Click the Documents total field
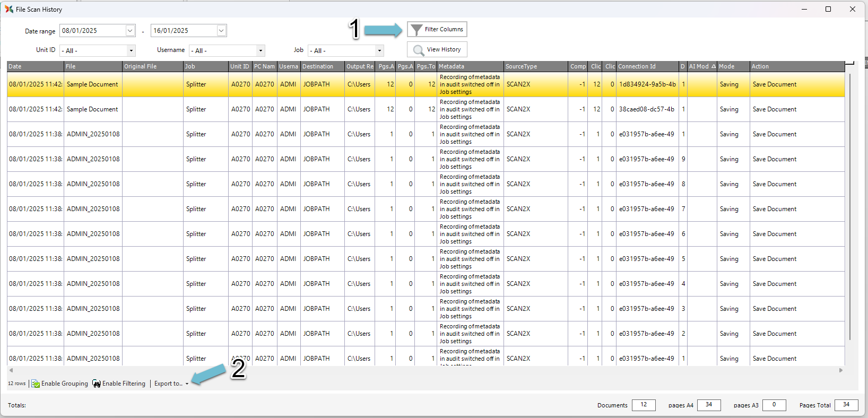Image resolution: width=868 pixels, height=418 pixels. point(644,405)
